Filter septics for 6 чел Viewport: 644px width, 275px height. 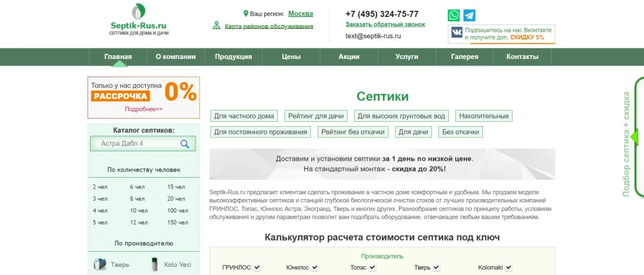(x=137, y=187)
